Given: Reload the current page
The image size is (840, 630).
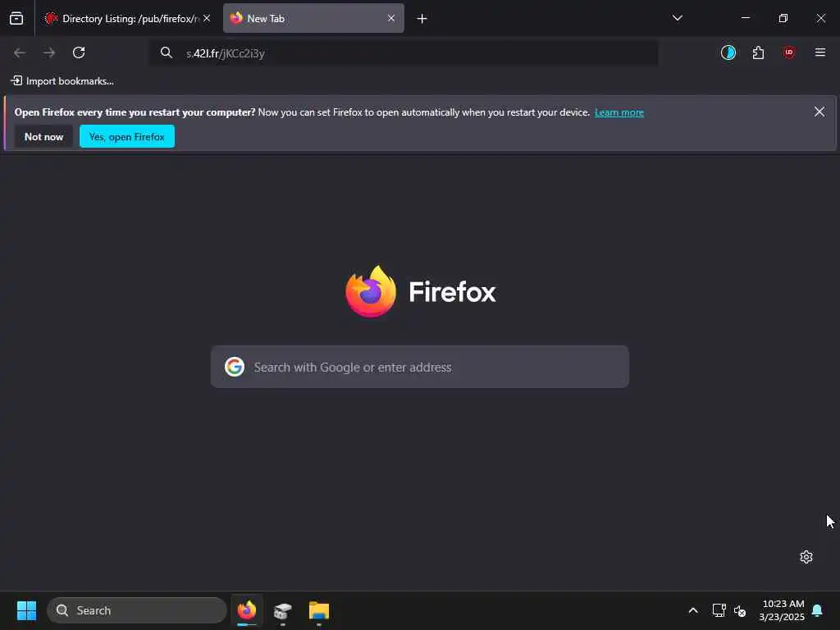Looking at the screenshot, I should 79,52.
